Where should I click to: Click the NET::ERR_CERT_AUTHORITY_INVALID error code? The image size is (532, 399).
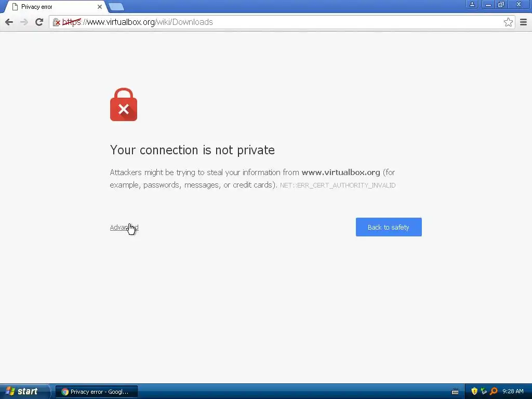pyautogui.click(x=338, y=185)
